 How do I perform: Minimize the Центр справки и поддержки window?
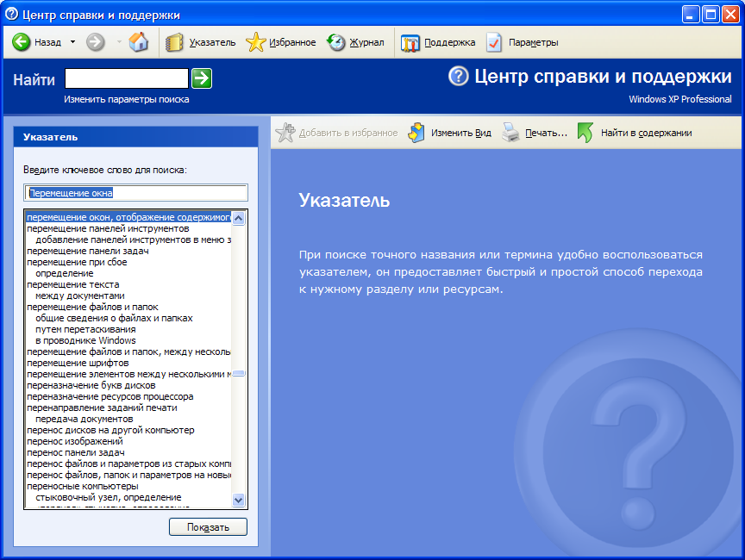pyautogui.click(x=691, y=15)
